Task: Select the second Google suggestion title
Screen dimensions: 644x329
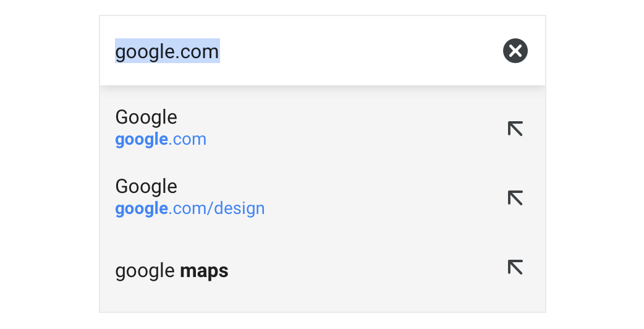Action: pos(146,187)
